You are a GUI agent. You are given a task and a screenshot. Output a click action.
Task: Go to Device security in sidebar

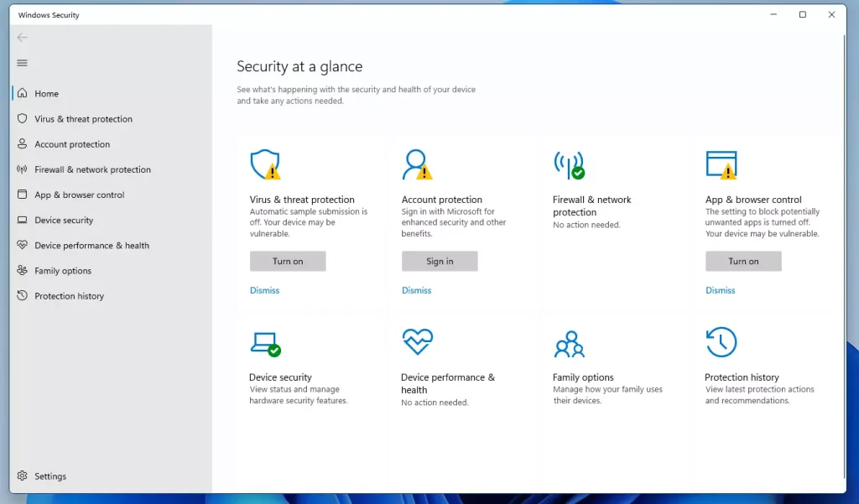coord(64,221)
